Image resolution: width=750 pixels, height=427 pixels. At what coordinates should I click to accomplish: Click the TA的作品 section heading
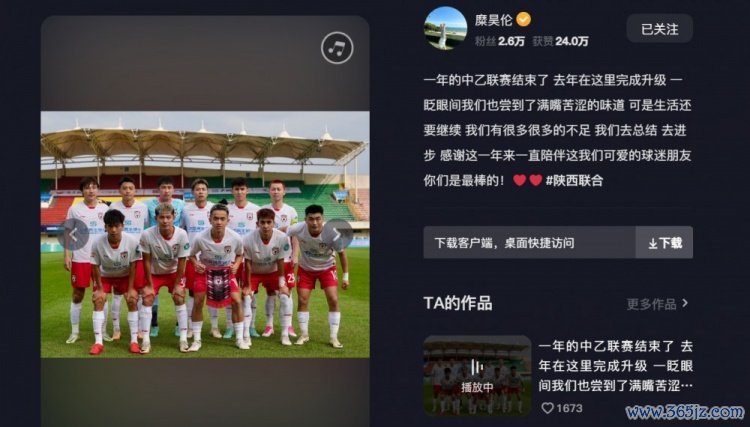click(x=458, y=303)
